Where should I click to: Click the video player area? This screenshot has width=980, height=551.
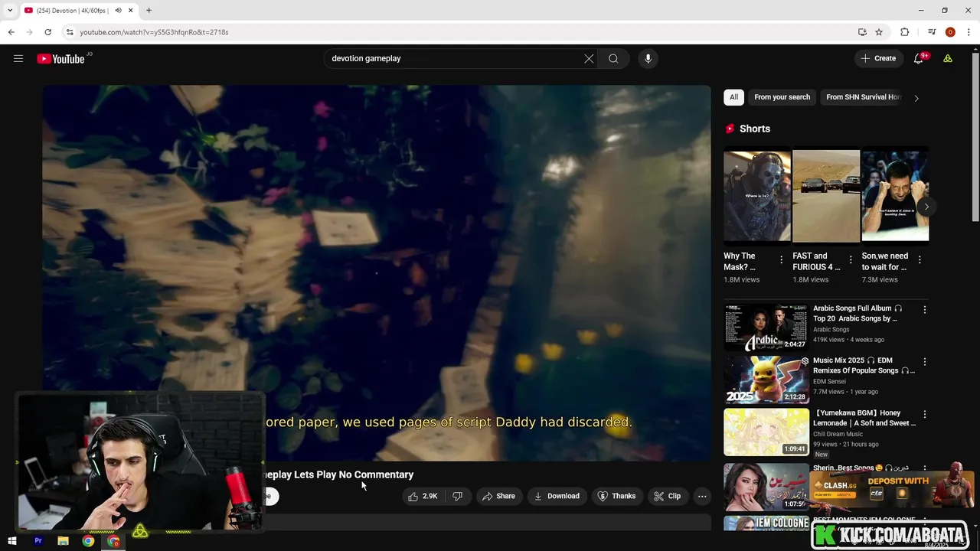pyautogui.click(x=377, y=273)
